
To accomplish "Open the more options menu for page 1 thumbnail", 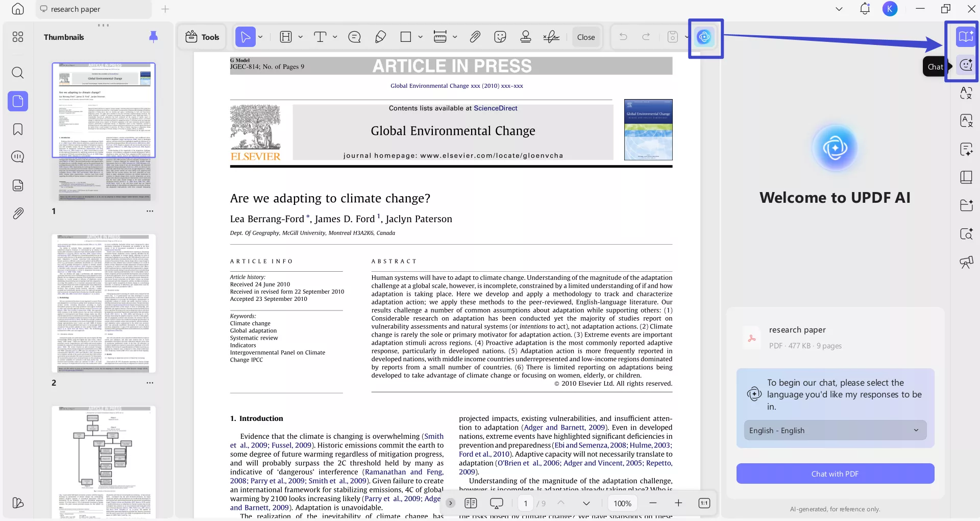I will [150, 211].
